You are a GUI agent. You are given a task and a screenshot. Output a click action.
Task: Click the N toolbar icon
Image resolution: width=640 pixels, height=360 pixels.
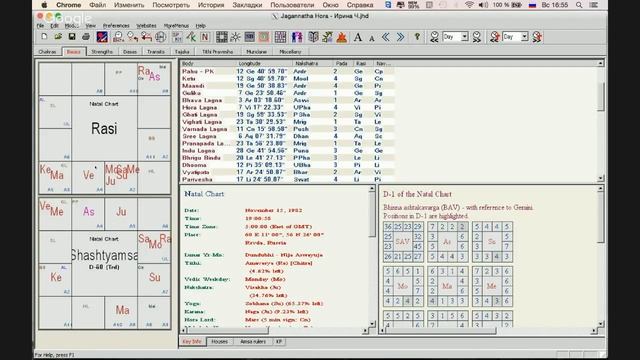coord(205,37)
